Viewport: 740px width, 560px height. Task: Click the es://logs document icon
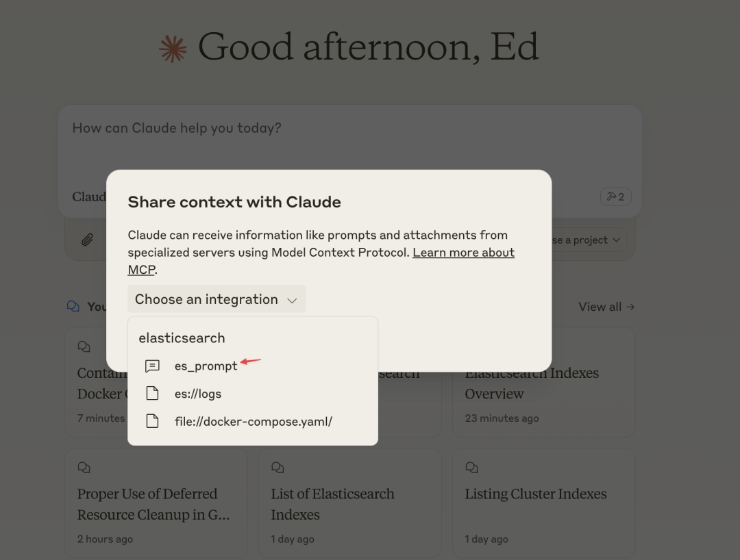coord(152,393)
